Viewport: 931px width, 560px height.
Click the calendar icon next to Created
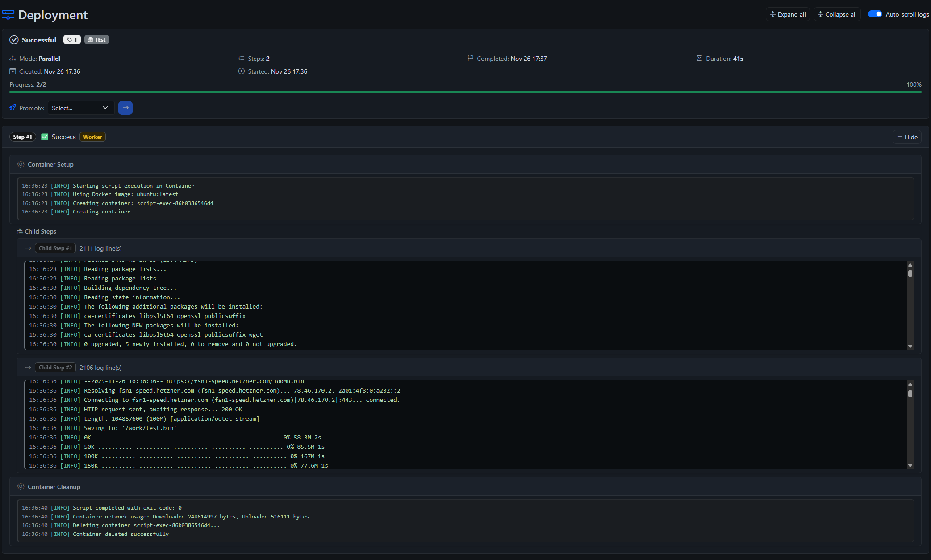tap(12, 71)
